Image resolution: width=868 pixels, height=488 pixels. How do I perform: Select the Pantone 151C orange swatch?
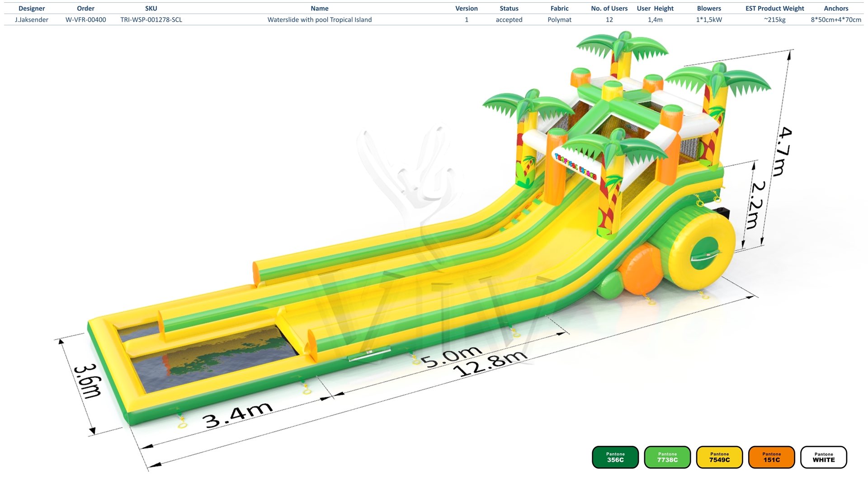pyautogui.click(x=772, y=457)
